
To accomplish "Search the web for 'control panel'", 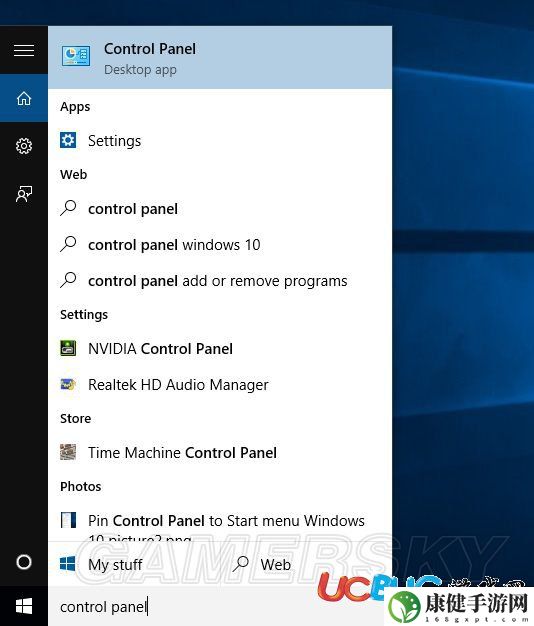I will tap(220, 209).
